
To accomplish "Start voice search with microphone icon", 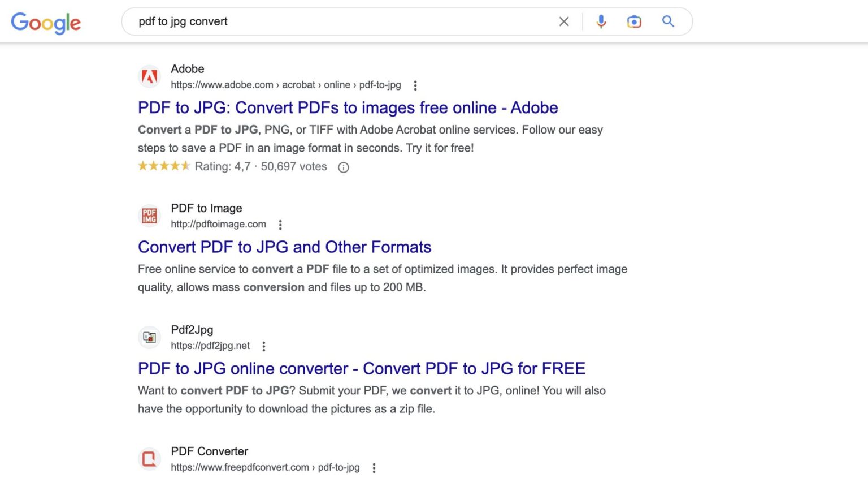I will point(601,21).
